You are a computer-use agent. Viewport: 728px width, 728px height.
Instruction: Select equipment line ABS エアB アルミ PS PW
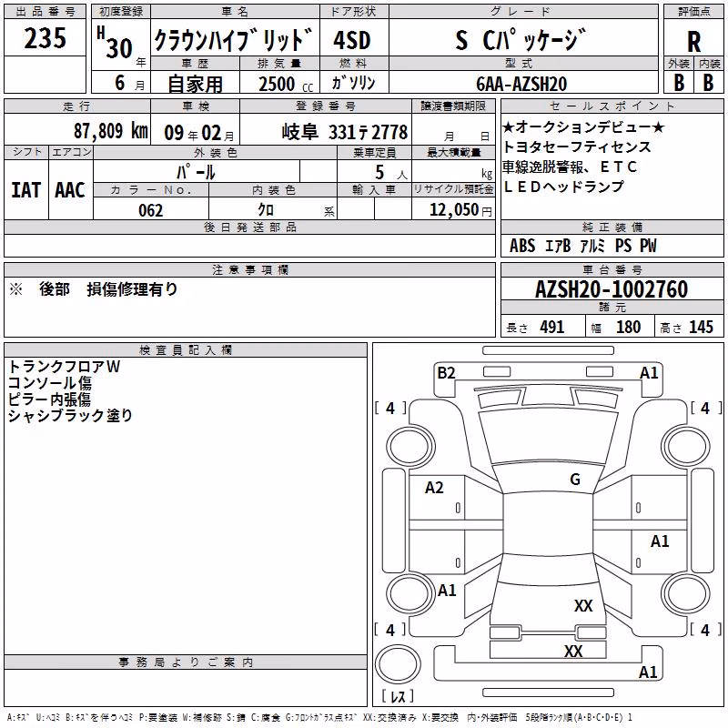click(x=582, y=246)
